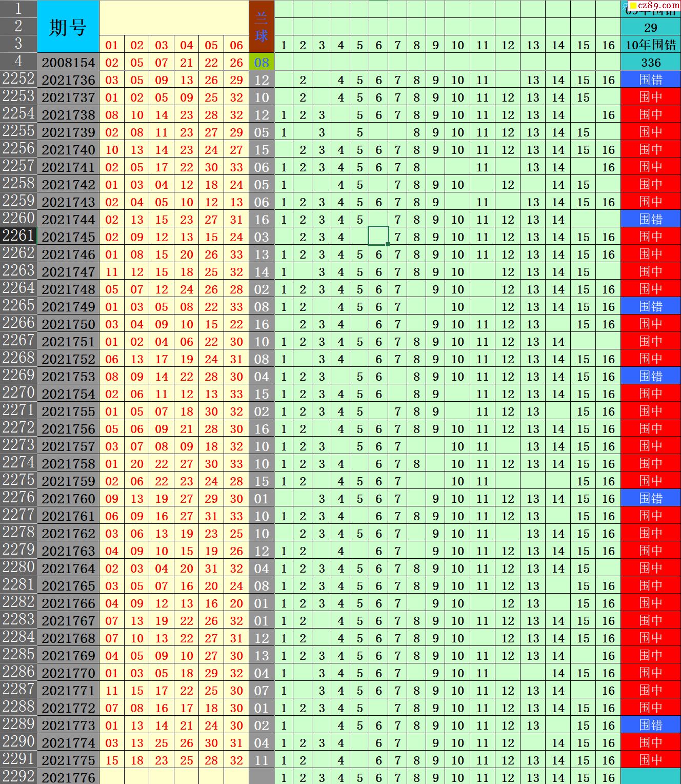
Task: Select green header 12 in row 3
Action: (x=508, y=45)
